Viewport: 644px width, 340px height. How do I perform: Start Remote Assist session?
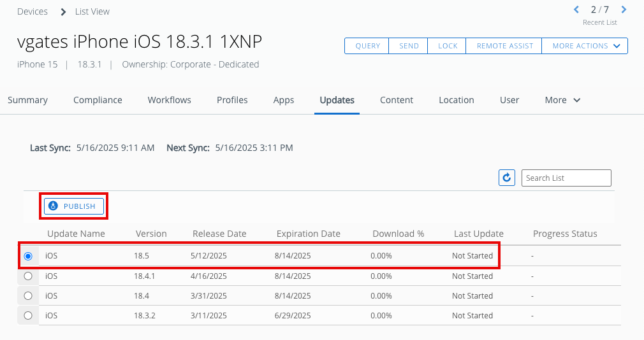pos(504,46)
